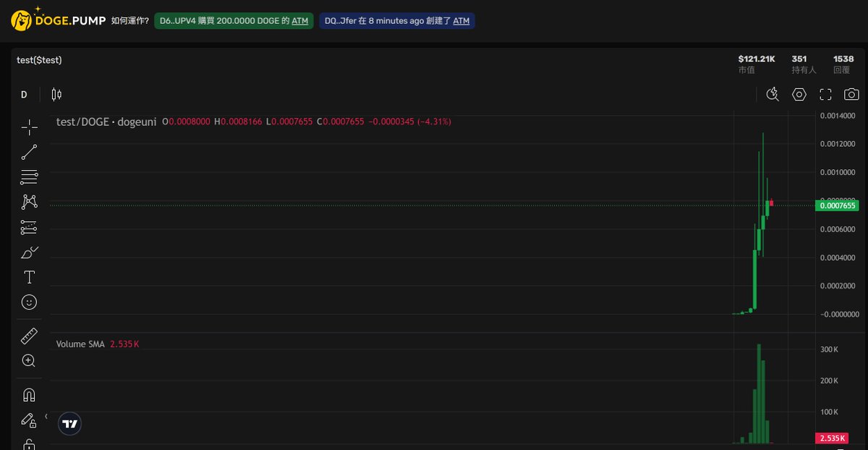
Task: Open the 如何運作? help link
Action: [x=129, y=21]
